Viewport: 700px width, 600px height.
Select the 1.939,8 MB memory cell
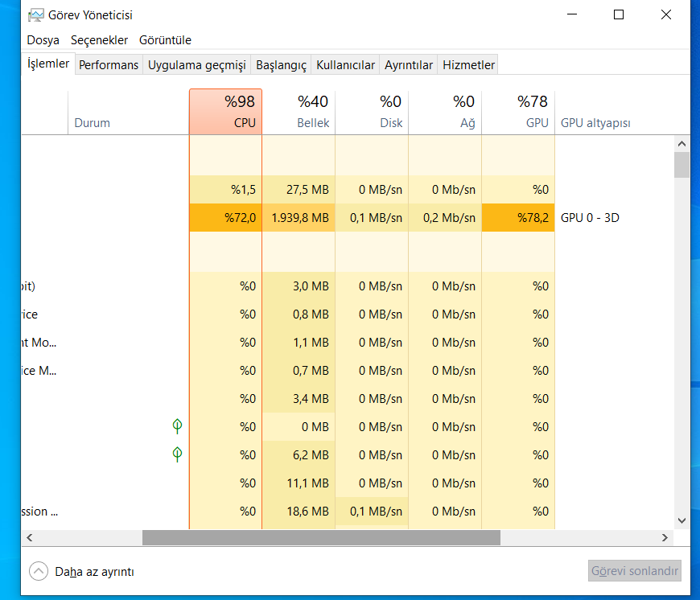(299, 218)
